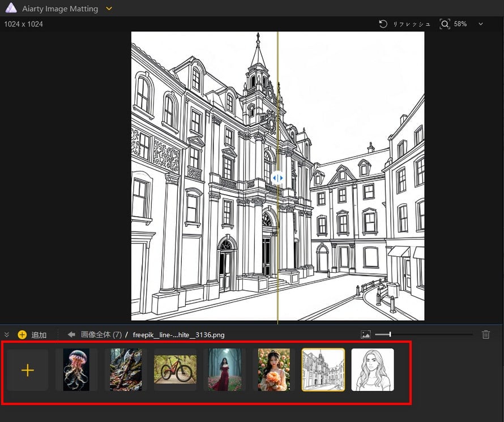Click the refresh circular arrow icon

pos(383,24)
